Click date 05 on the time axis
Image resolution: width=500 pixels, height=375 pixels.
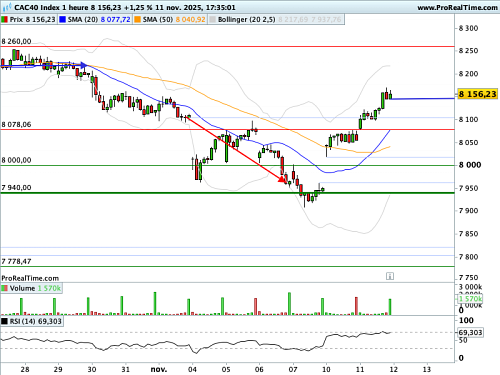226,369
